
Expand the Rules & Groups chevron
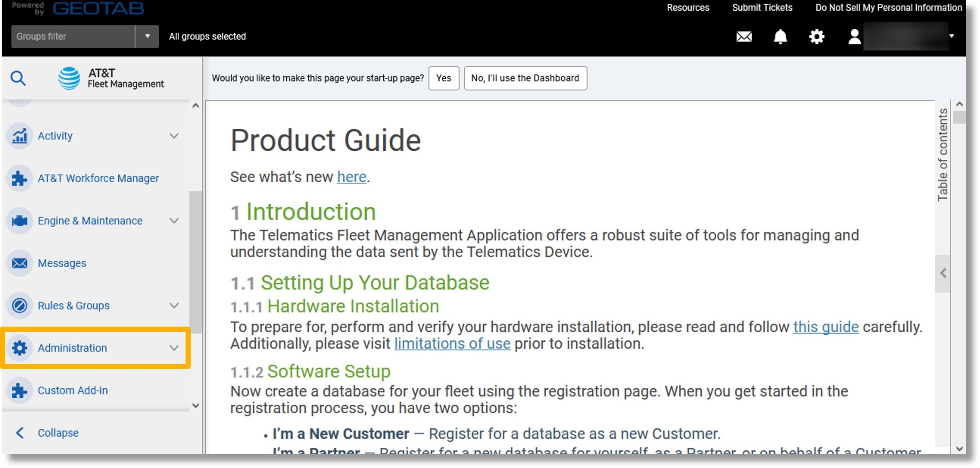point(174,306)
